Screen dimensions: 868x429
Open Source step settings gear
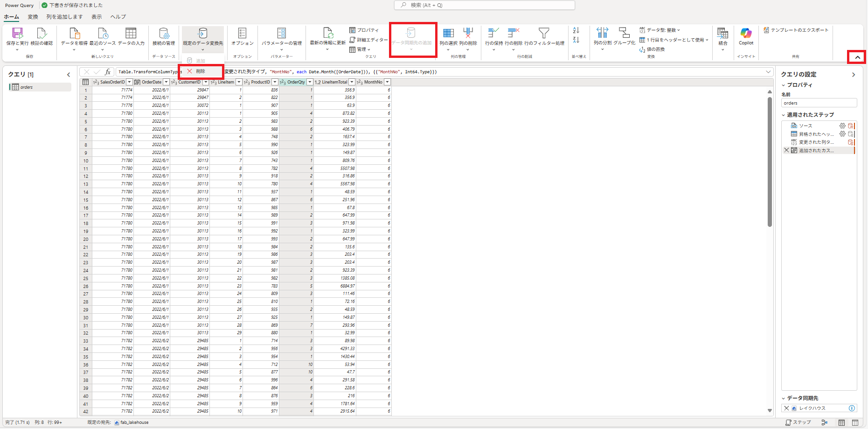(x=842, y=126)
